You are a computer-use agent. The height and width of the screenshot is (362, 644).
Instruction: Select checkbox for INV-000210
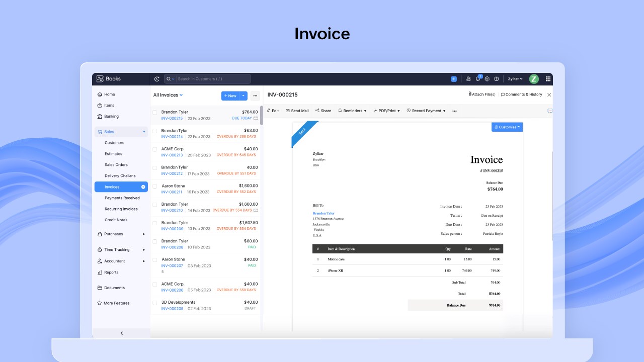[155, 205]
